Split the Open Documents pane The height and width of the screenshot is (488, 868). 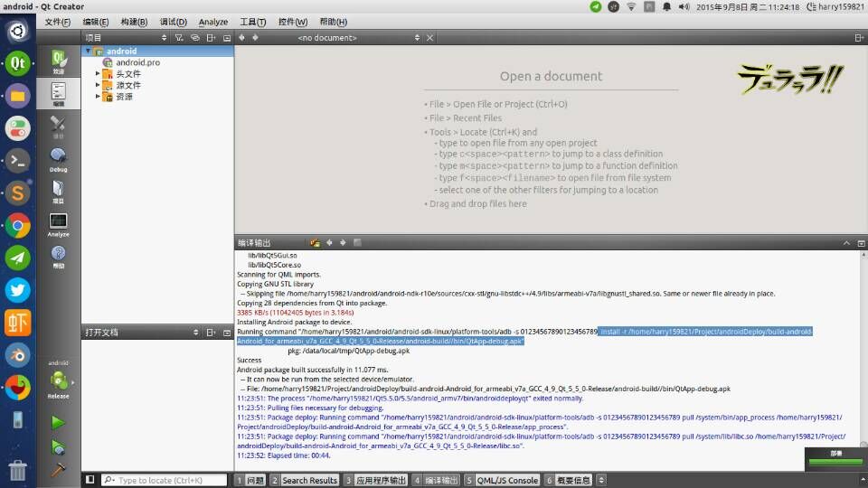click(211, 333)
